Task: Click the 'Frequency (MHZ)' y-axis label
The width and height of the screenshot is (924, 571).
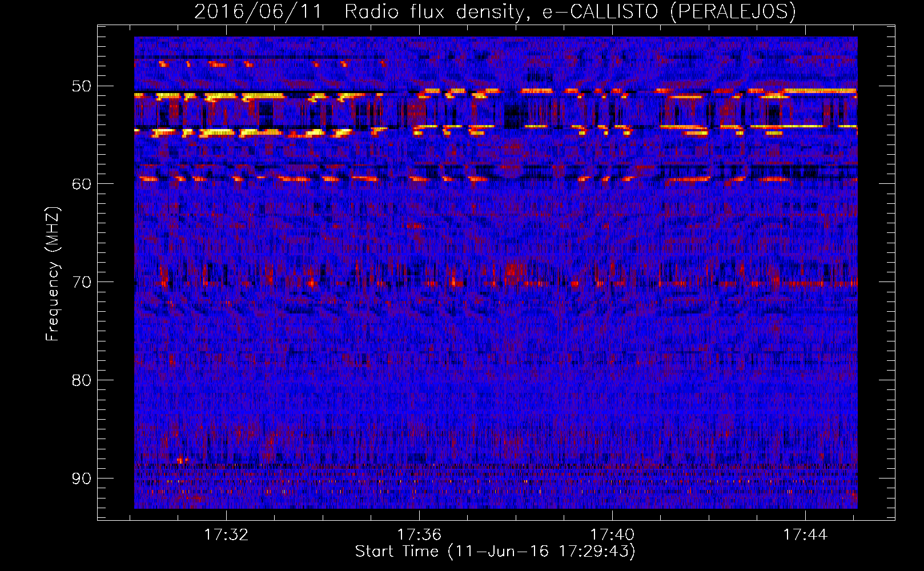Action: 53,274
